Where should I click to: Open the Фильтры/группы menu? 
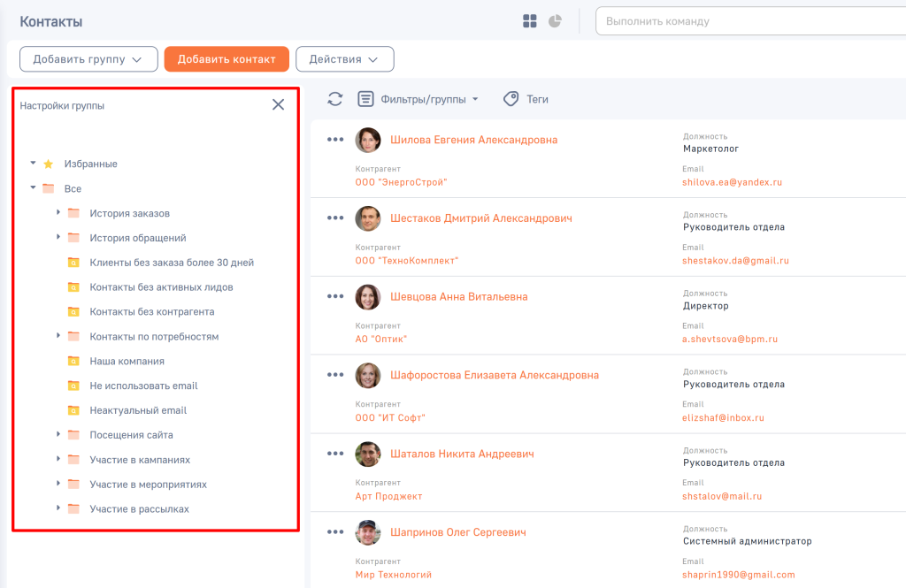[x=419, y=99]
